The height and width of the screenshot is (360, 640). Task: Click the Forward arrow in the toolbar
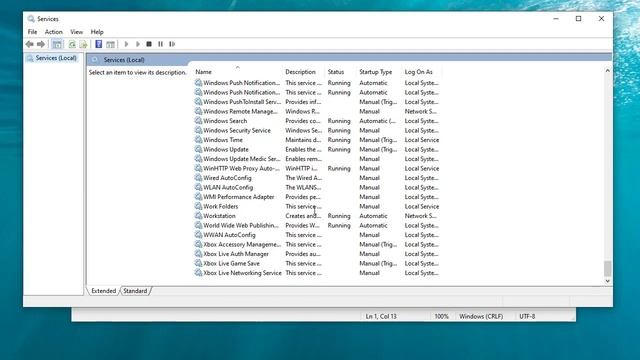click(41, 44)
